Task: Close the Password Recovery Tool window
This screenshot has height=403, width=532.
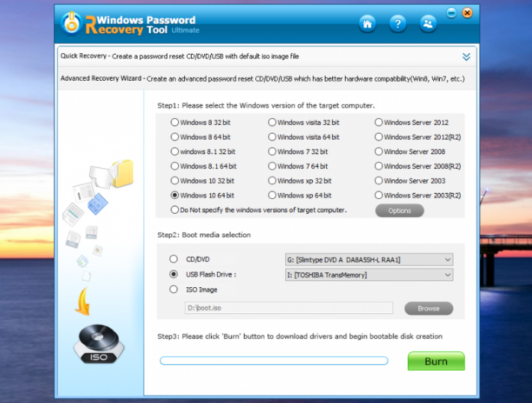Action: [x=467, y=13]
